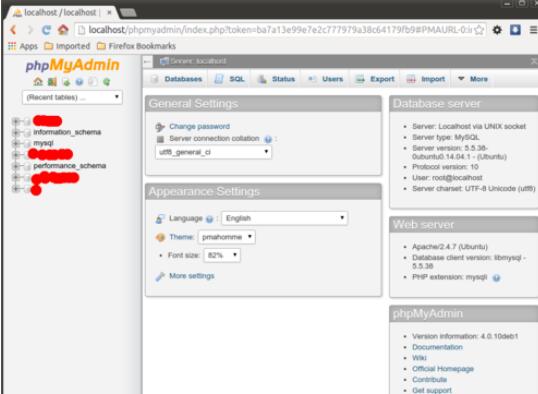Open the pmahomme theme dropdown
The image size is (538, 394).
(x=227, y=237)
